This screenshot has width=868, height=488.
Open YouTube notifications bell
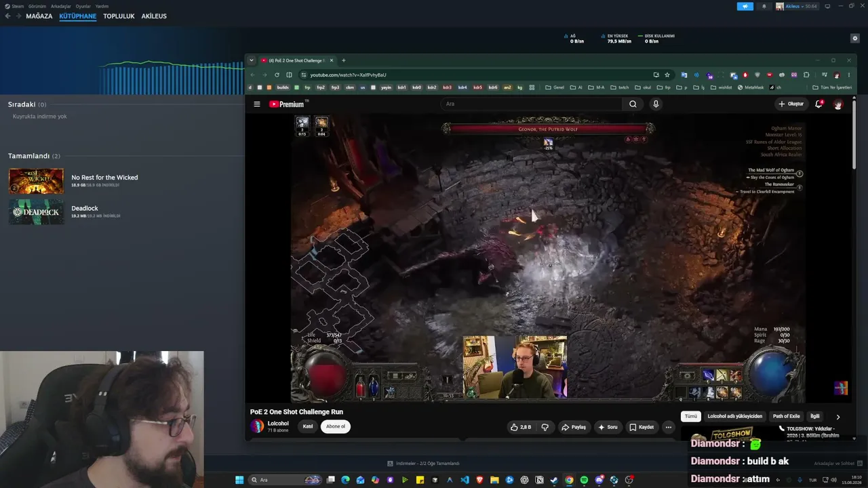[818, 104]
